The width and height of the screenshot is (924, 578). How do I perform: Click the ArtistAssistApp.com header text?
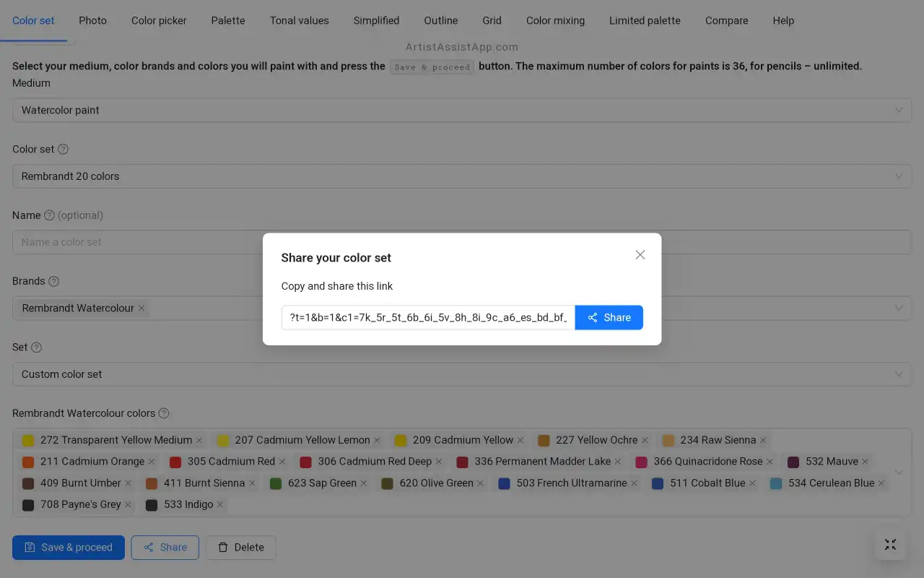coord(462,47)
